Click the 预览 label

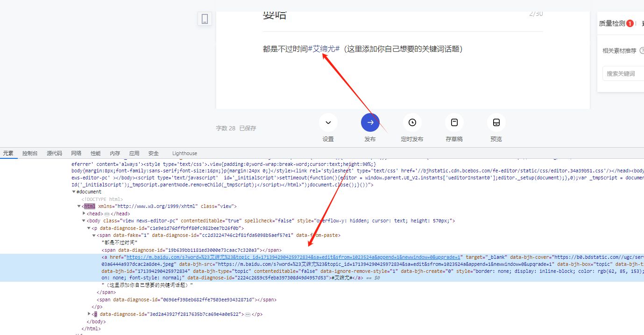click(x=496, y=139)
